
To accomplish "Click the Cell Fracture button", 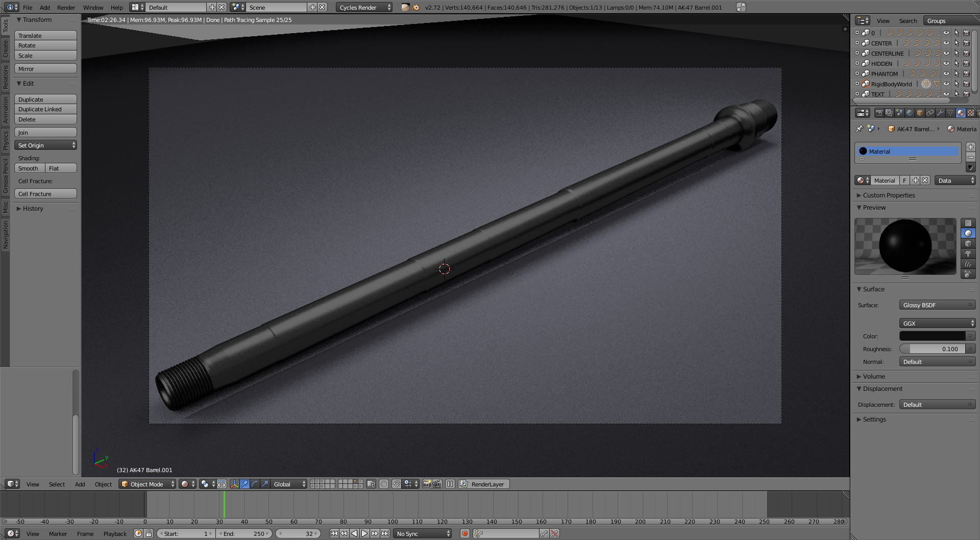I will coord(45,193).
